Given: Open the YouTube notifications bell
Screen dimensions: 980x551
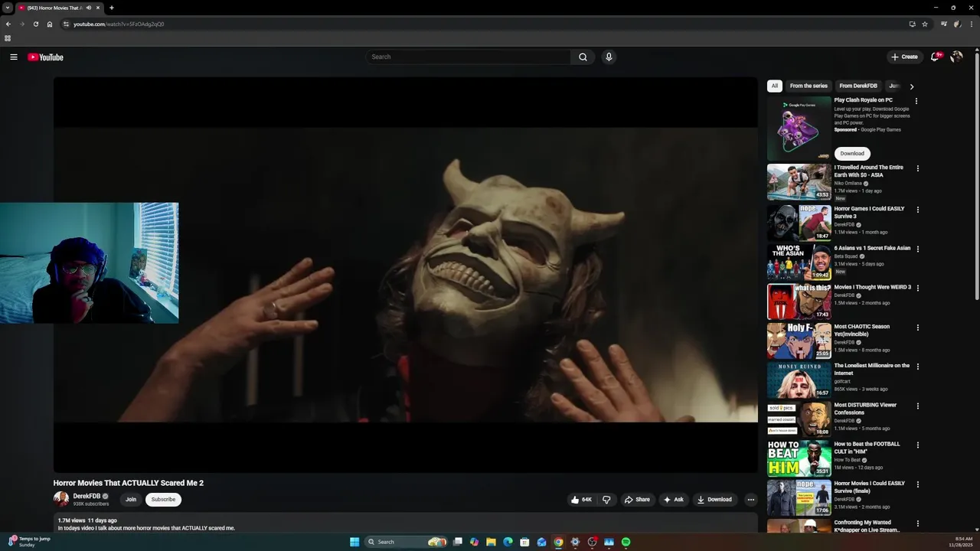Looking at the screenshot, I should tap(935, 57).
